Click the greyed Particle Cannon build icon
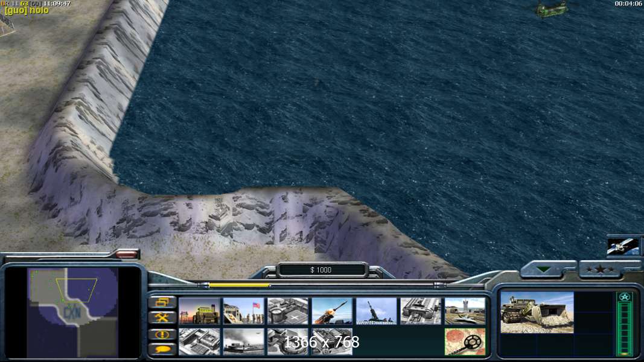 point(288,341)
